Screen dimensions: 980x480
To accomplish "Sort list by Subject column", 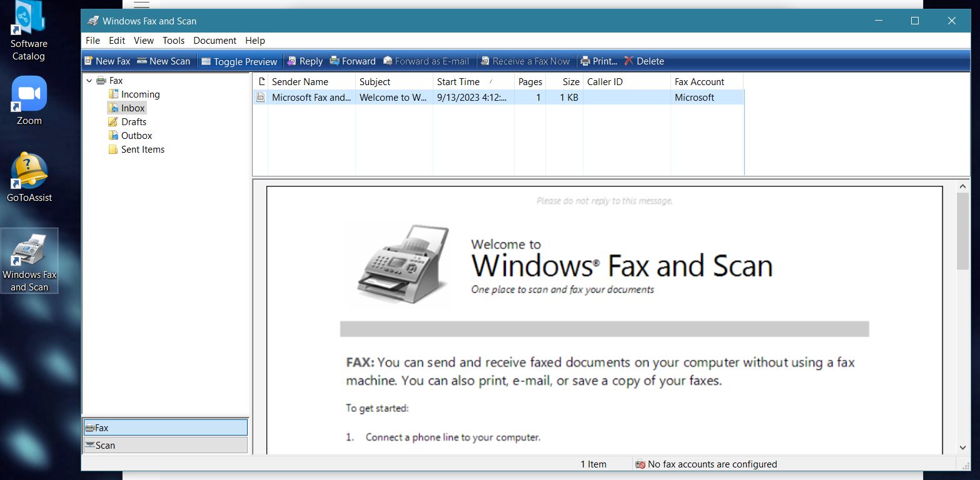I will [394, 82].
